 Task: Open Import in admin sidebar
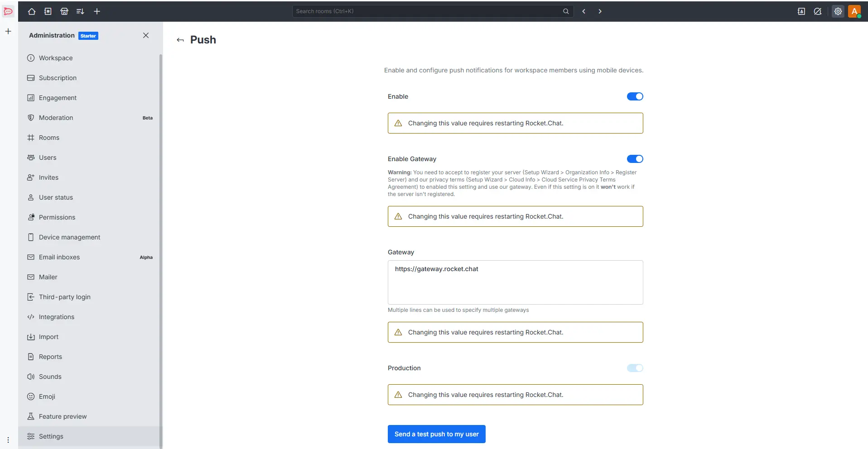pos(90,337)
